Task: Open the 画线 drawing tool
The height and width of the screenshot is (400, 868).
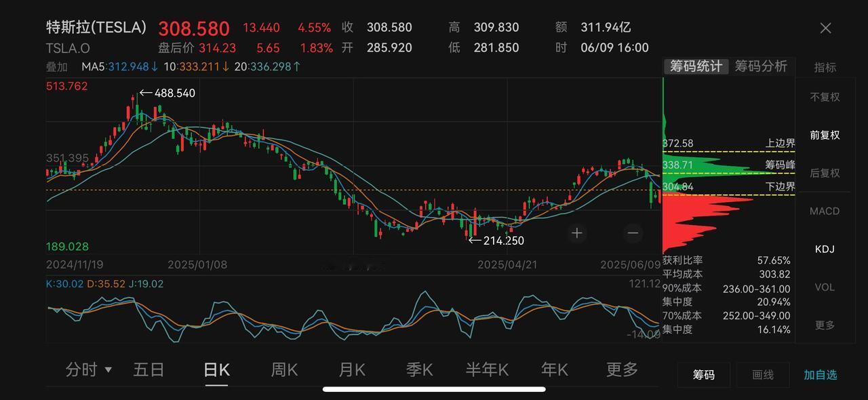Action: pyautogui.click(x=763, y=374)
